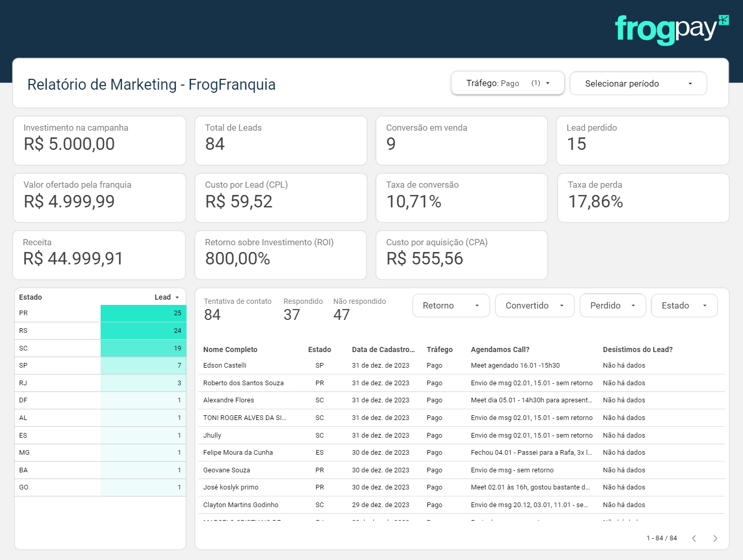Open the Selecionar período date picker
743x560 pixels.
point(638,83)
